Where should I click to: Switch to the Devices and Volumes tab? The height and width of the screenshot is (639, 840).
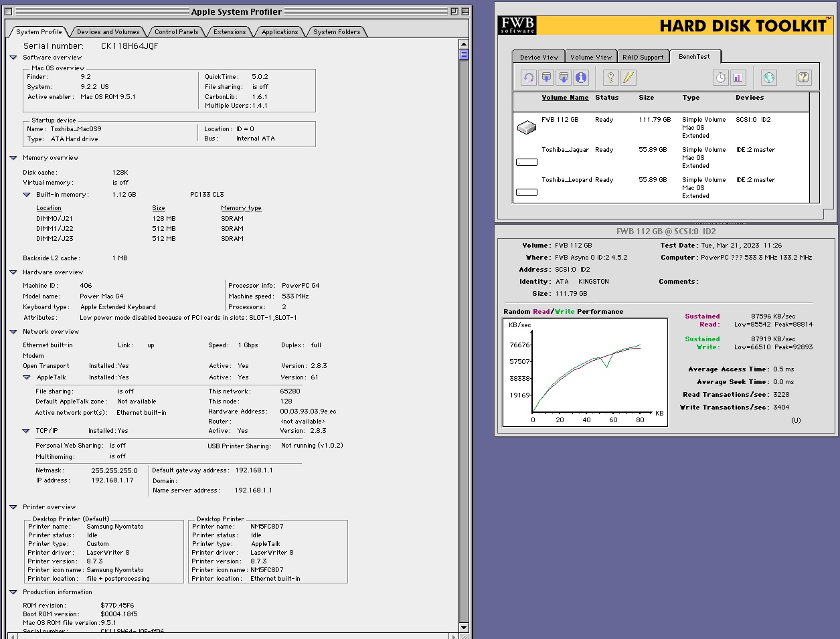pyautogui.click(x=108, y=31)
